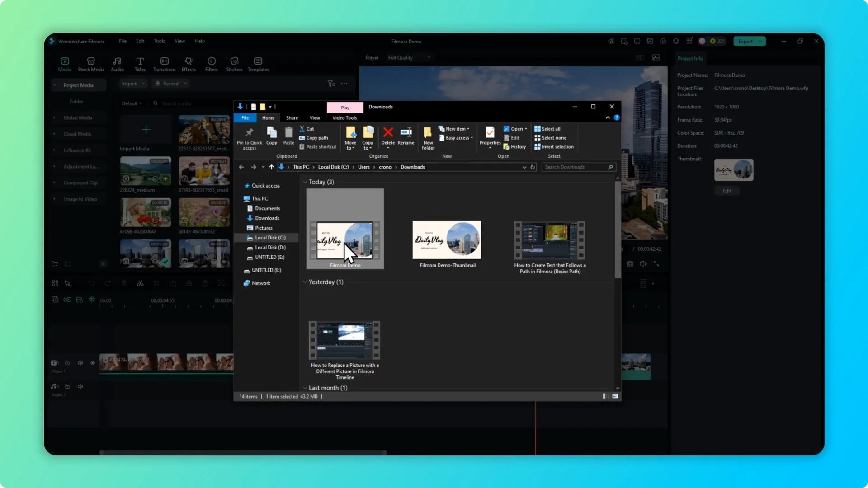Go up one folder level in Explorer
Screen dimensions: 868x488
(271, 167)
